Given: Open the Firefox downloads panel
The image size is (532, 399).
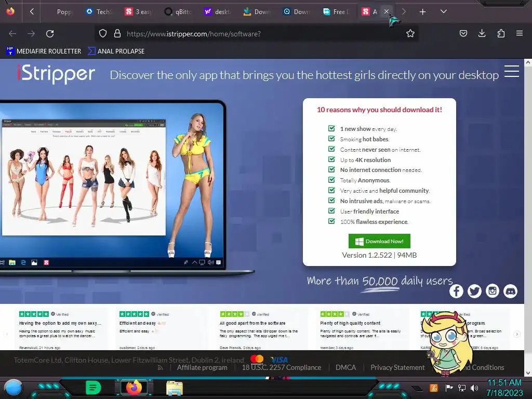Looking at the screenshot, I should (x=482, y=33).
